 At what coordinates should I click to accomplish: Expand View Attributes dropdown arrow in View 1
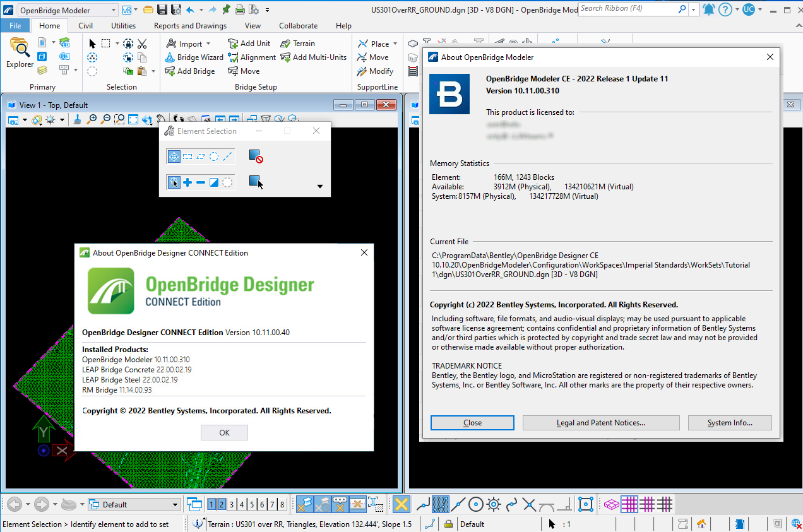(25, 119)
